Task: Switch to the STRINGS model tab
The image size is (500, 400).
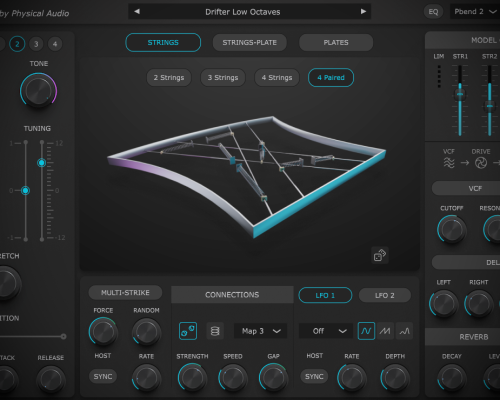Action: click(x=163, y=43)
